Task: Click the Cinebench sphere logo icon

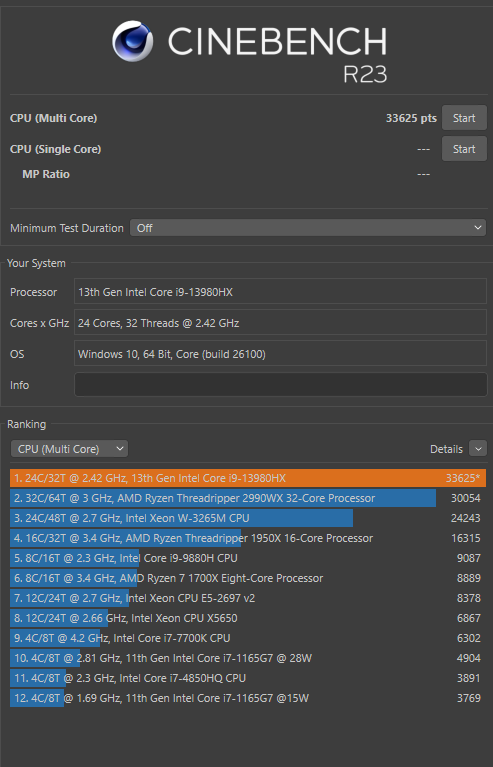Action: coord(133,41)
